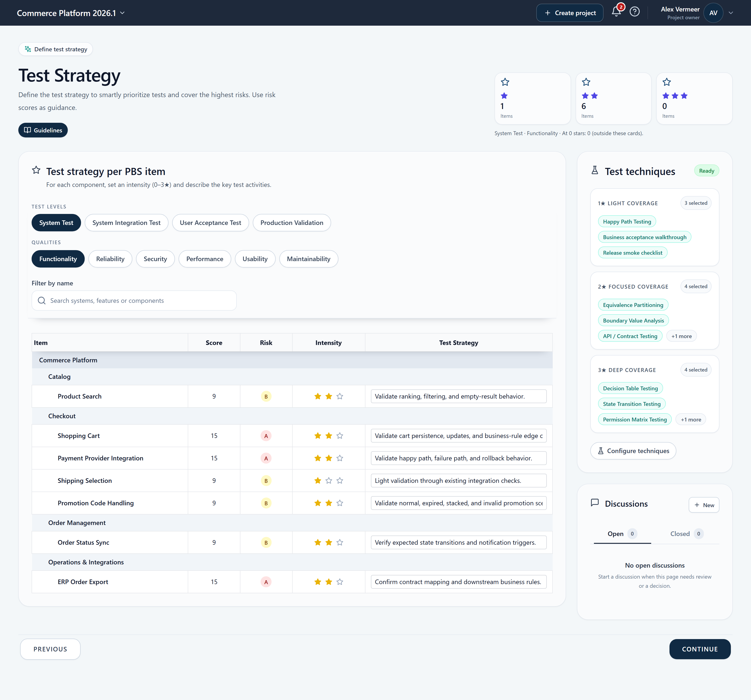Set Order Status Sync intensity to one star

point(318,542)
